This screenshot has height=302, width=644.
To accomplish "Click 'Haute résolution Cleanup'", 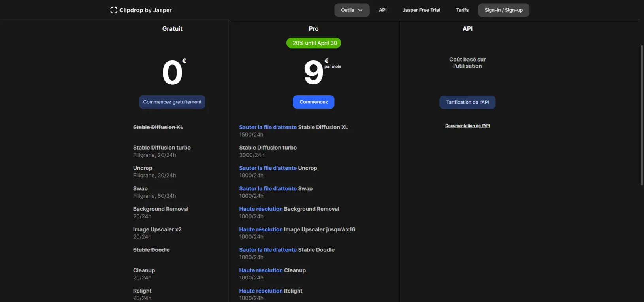I will [273, 270].
